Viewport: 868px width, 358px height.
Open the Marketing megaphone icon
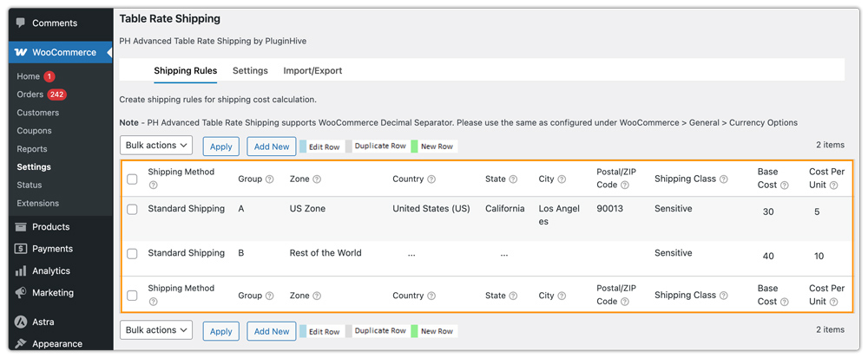[21, 293]
